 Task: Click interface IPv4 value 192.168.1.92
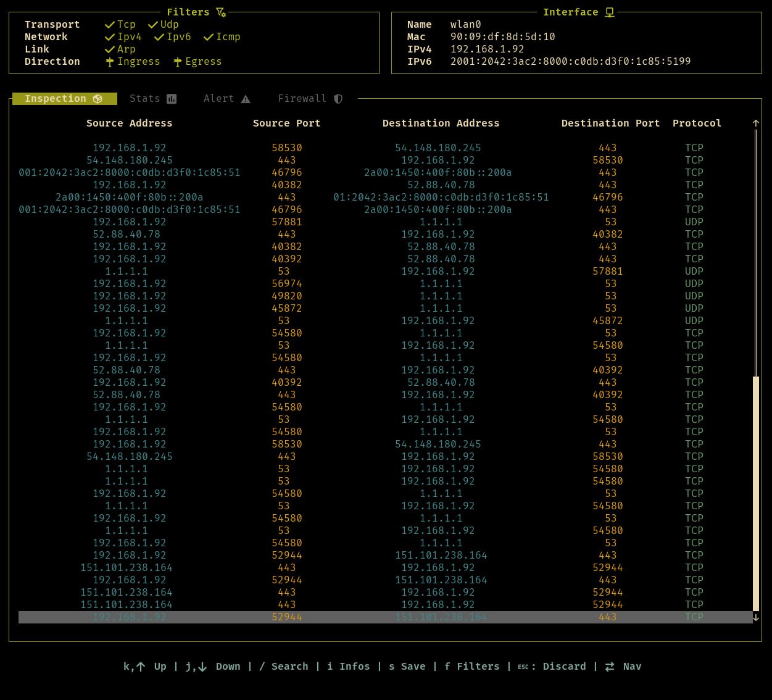coord(488,49)
